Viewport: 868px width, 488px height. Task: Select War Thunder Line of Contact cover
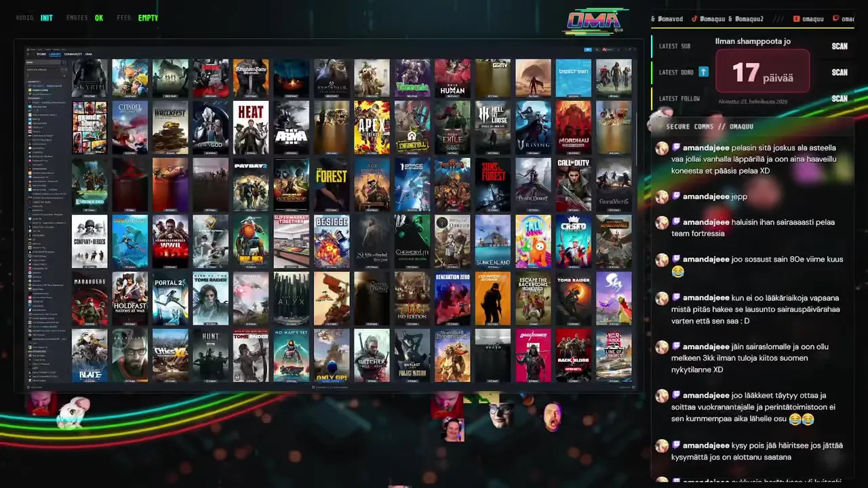(x=614, y=355)
